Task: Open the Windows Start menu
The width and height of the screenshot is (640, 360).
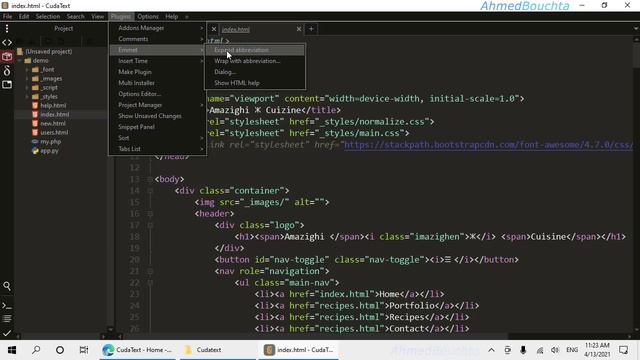Action: click(12, 350)
